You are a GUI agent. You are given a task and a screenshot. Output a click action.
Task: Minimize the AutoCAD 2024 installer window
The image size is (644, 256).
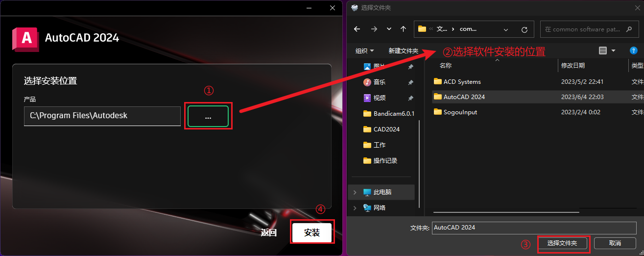309,8
